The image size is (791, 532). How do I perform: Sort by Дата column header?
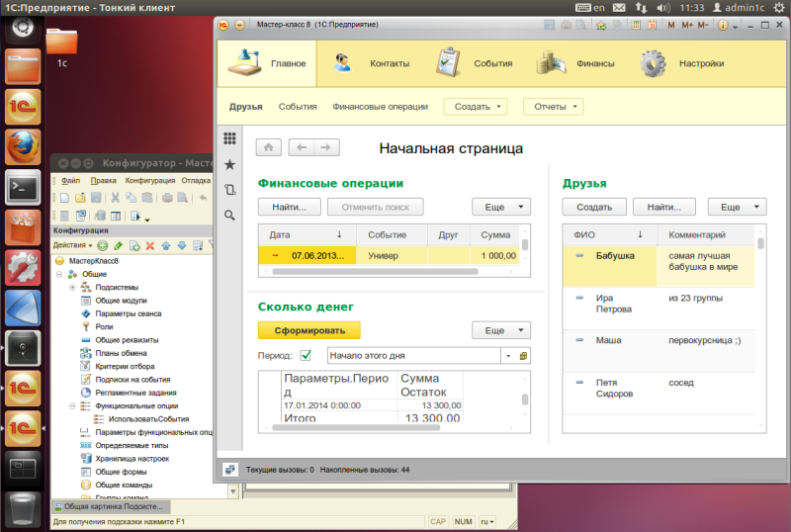point(307,234)
